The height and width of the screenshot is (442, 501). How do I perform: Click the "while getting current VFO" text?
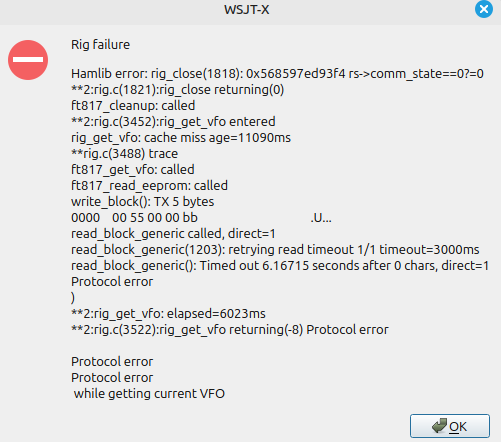(149, 394)
